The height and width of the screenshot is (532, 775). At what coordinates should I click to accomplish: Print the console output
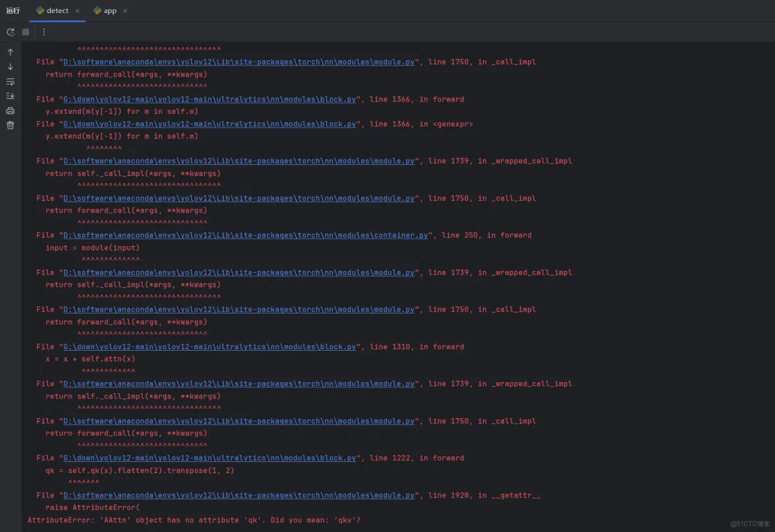[10, 111]
